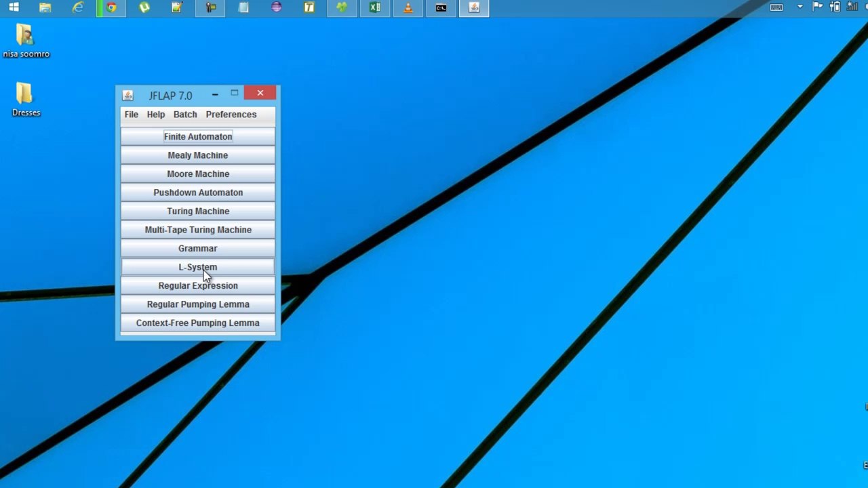Start a Moore Machine
Screen dimensions: 868x488
point(198,174)
